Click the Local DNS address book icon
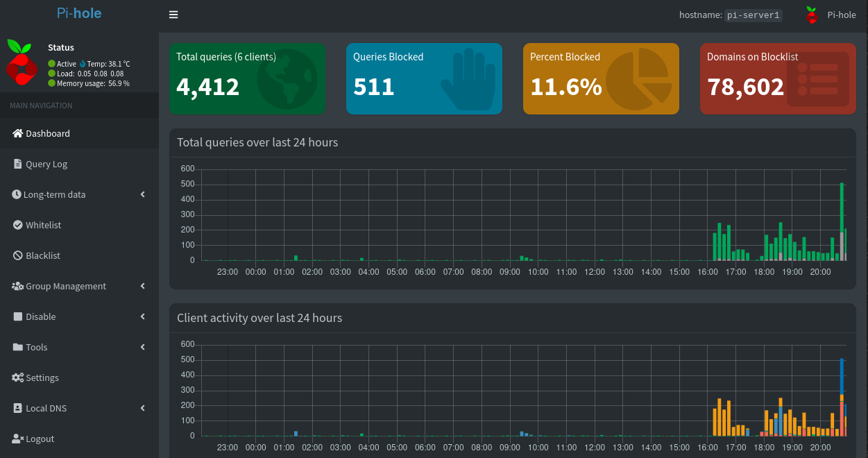 [x=17, y=408]
